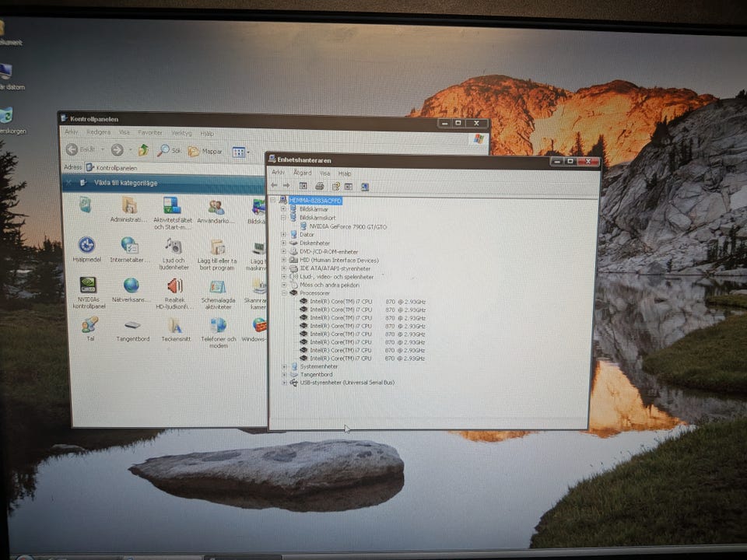747x560 pixels.
Task: Click the Sök search toolbar button
Action: pos(170,150)
